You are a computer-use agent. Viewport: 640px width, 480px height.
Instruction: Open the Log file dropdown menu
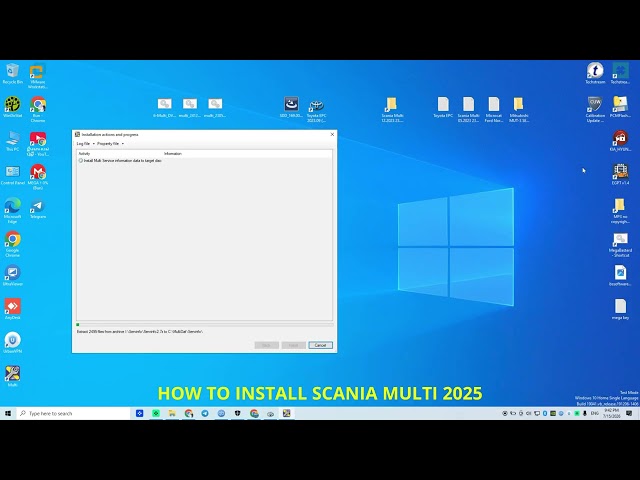[85, 144]
